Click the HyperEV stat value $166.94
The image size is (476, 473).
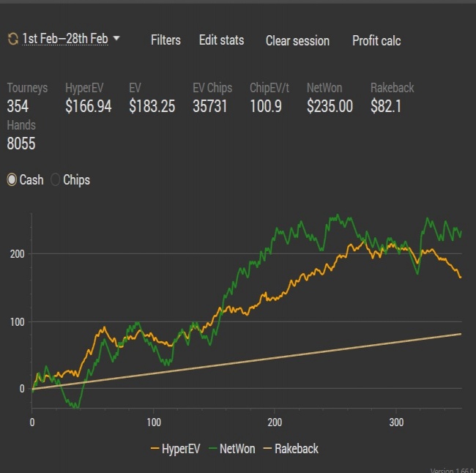point(89,106)
